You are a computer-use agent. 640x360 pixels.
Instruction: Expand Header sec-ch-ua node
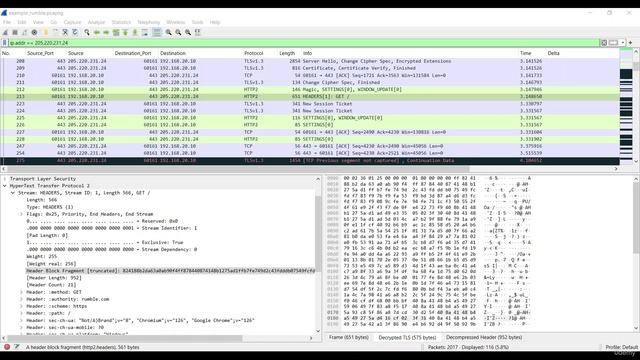click(x=21, y=320)
